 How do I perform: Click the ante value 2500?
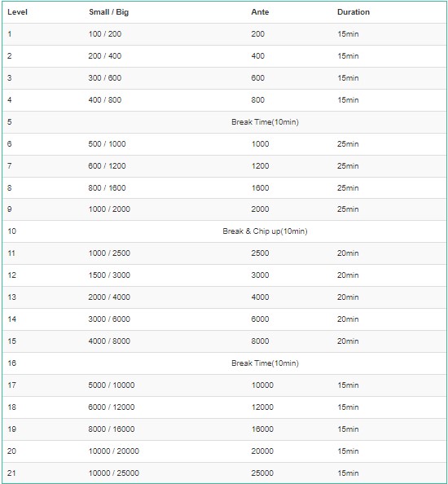260,253
